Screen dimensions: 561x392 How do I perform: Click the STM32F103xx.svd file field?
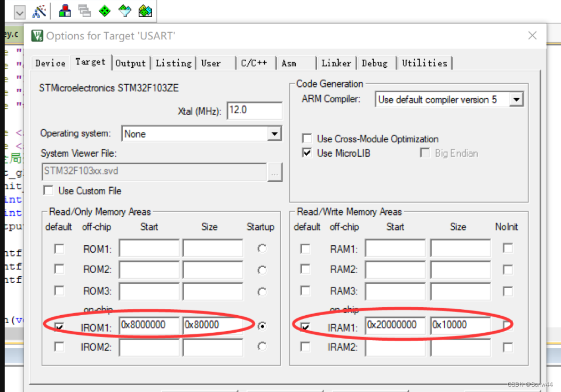[x=154, y=172]
